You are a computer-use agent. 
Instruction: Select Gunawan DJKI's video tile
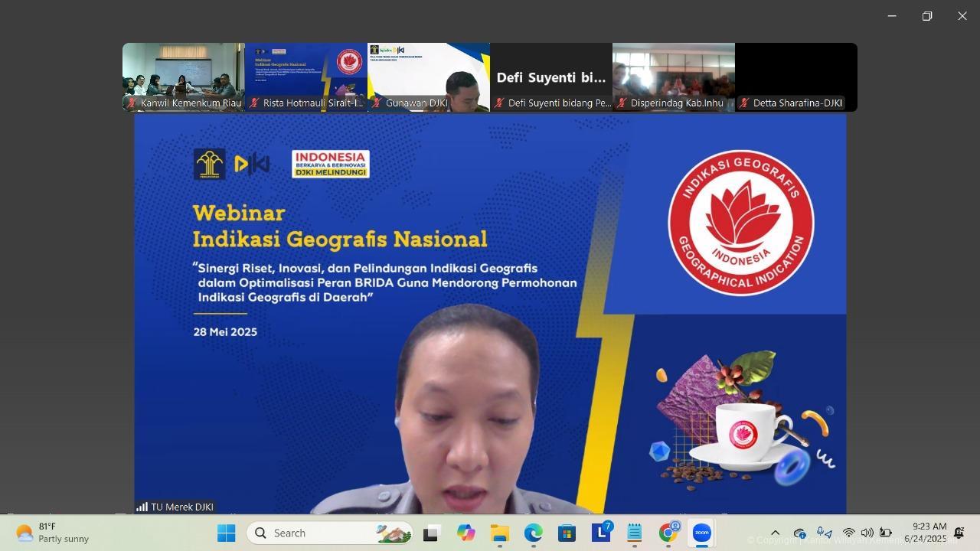click(x=429, y=77)
